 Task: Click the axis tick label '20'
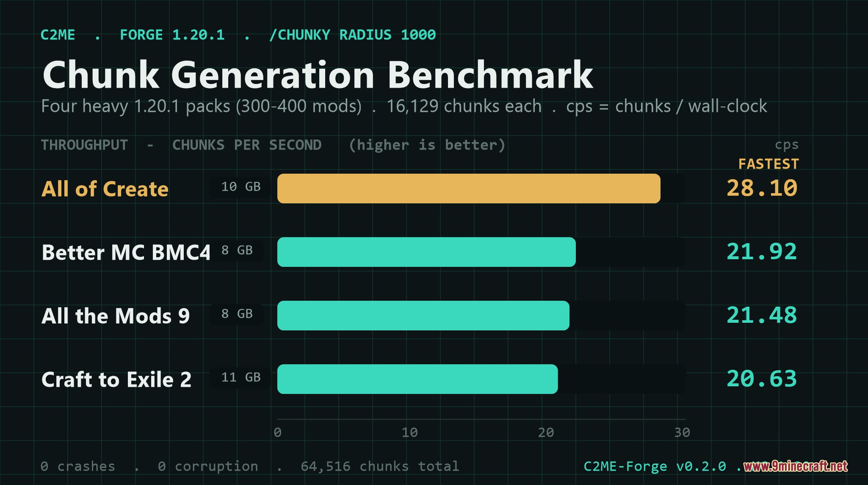click(546, 432)
